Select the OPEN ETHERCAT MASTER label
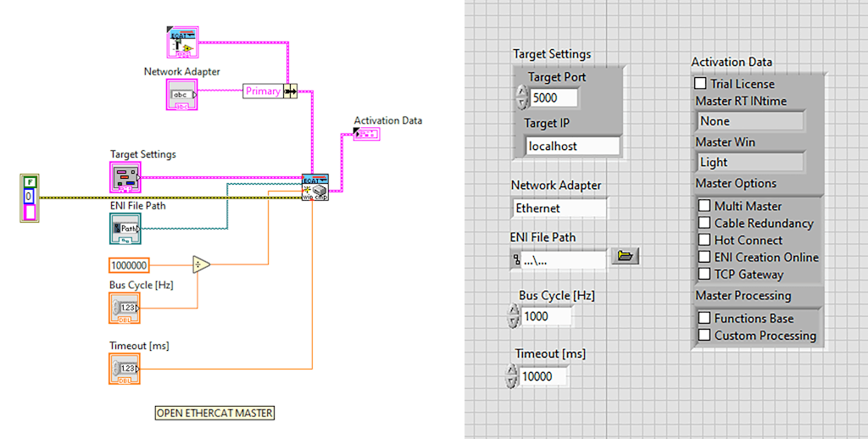This screenshot has width=868, height=439. [x=214, y=413]
